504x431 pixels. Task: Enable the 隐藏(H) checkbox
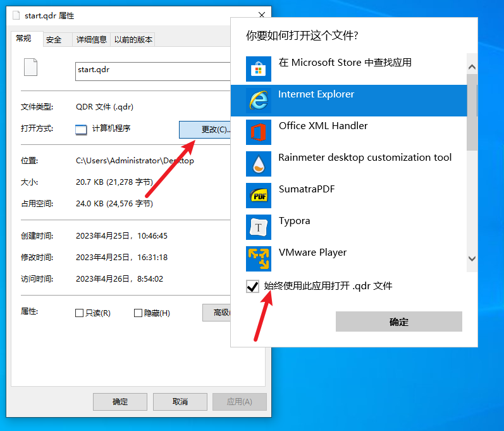[x=138, y=313]
